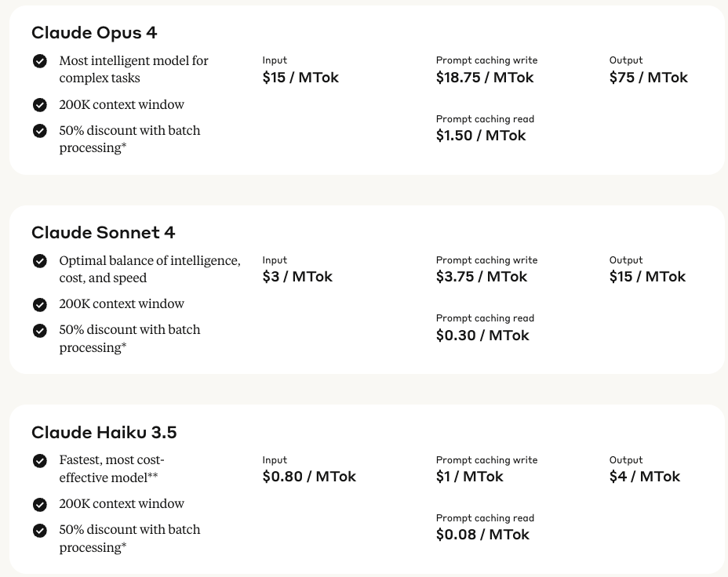Screen dimensions: 728x577
Task: Click checkmark beside Haiku 50% batch discount
Action: click(x=40, y=531)
